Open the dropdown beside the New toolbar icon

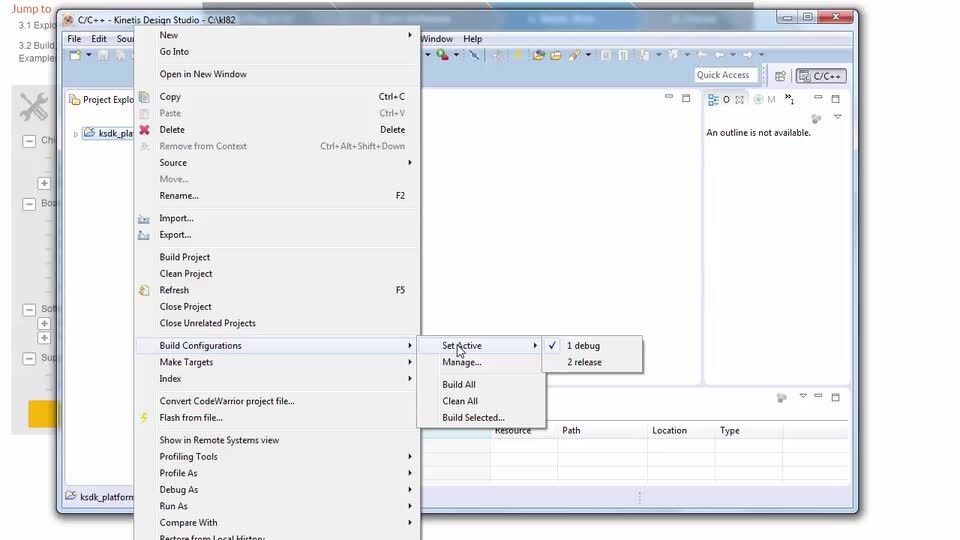(x=89, y=55)
